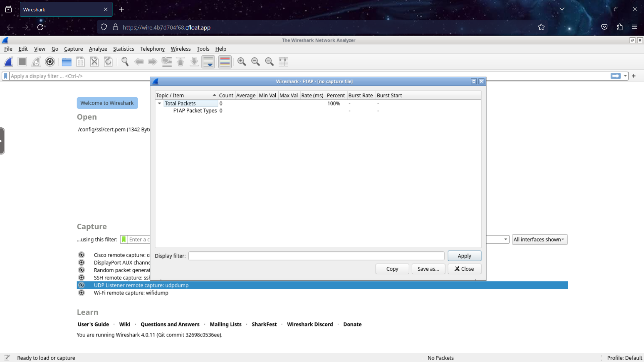Screen dimensions: 644x362
Task: Open capture options gear icon
Action: click(x=50, y=62)
